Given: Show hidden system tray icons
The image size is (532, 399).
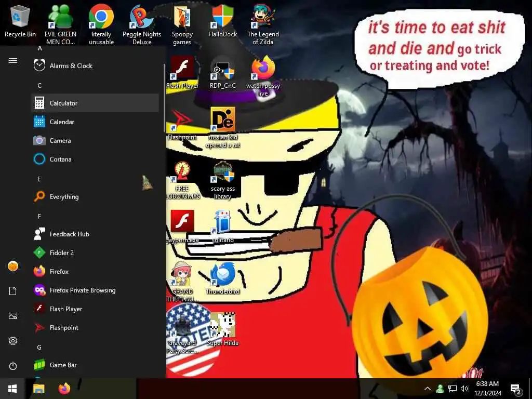Looking at the screenshot, I should [428, 389].
